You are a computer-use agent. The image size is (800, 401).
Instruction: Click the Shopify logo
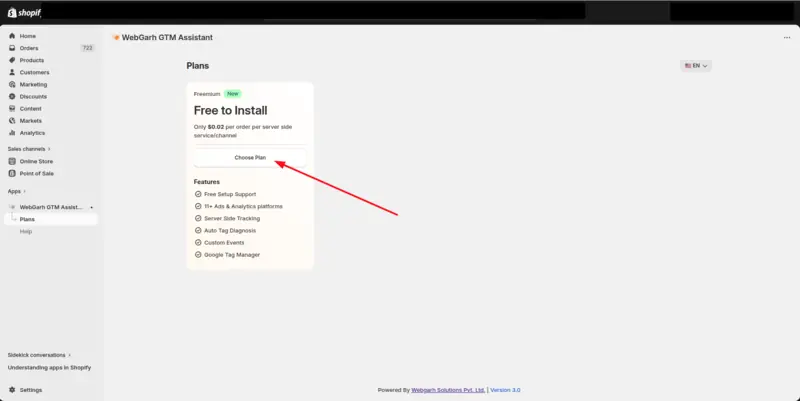(x=24, y=12)
